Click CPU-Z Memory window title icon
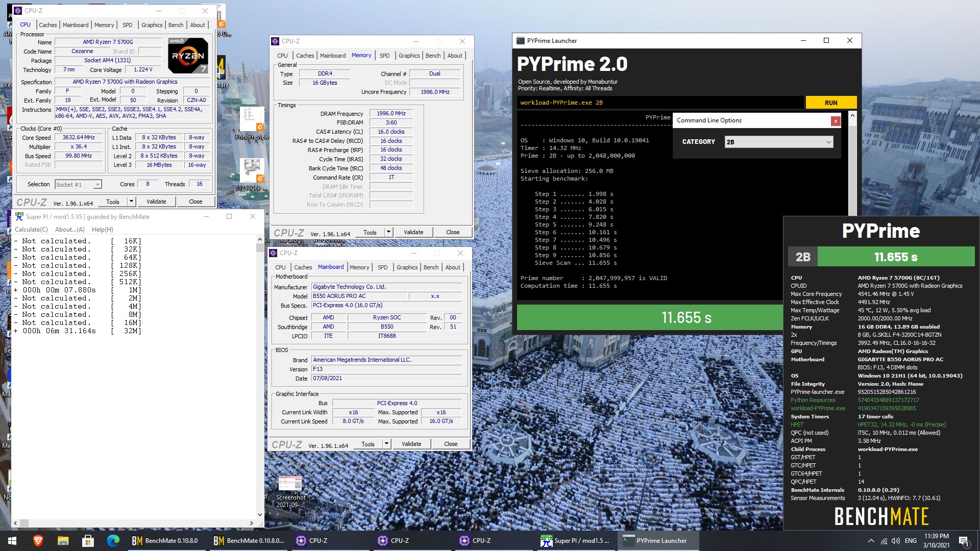The height and width of the screenshot is (551, 980). (x=276, y=41)
